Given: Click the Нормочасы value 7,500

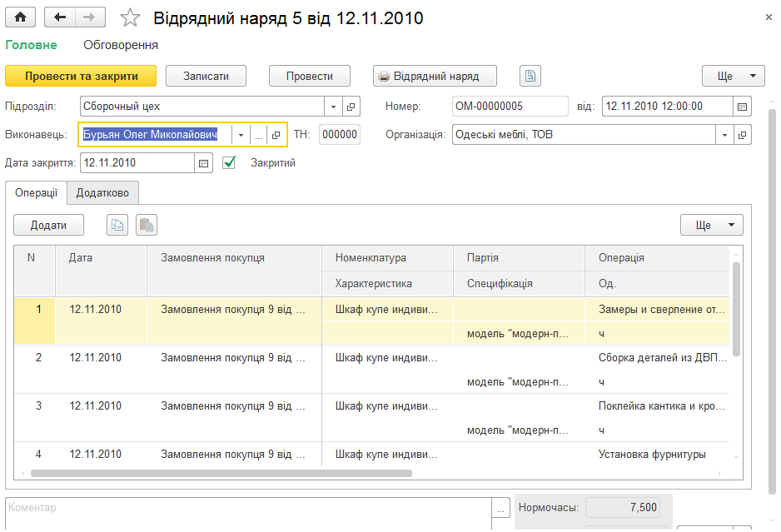Looking at the screenshot, I should click(623, 508).
